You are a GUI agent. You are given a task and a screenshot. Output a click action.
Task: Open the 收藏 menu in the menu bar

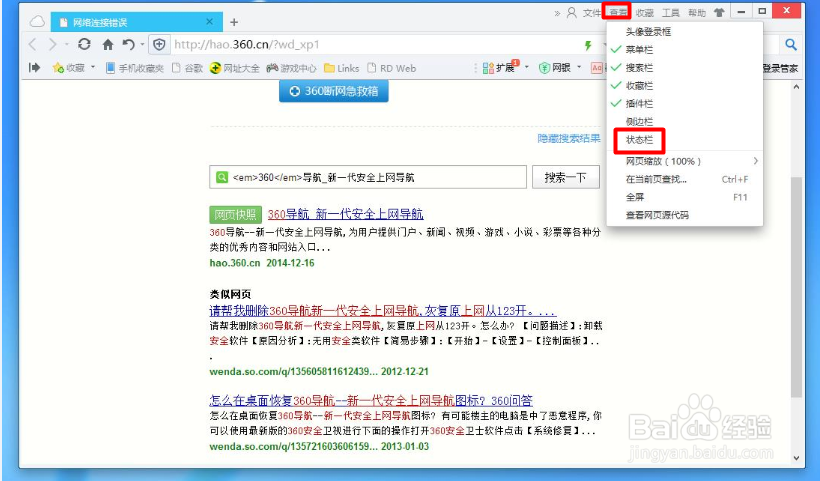(645, 13)
